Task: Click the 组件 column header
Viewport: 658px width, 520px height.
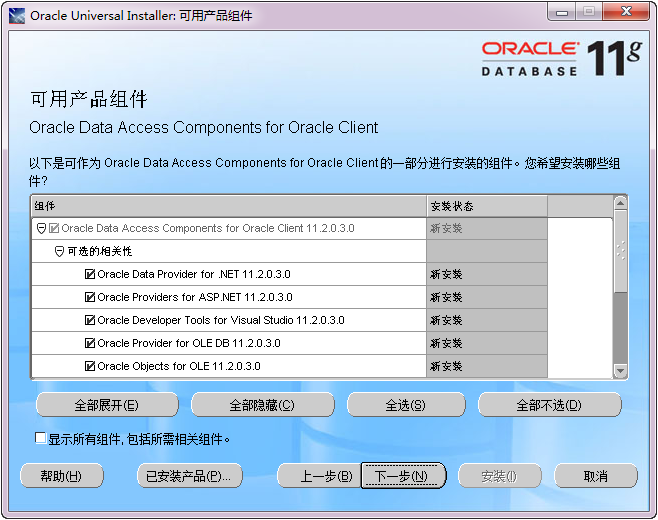Action: pos(229,206)
